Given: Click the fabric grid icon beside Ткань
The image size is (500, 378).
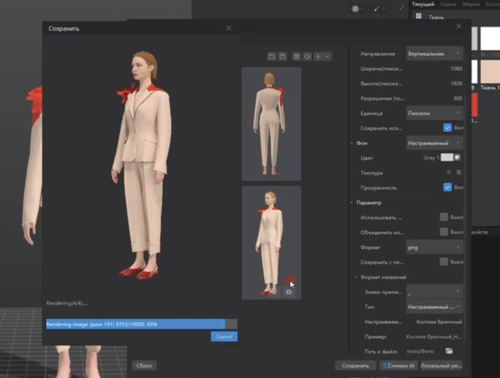Looking at the screenshot, I should pos(419,16).
